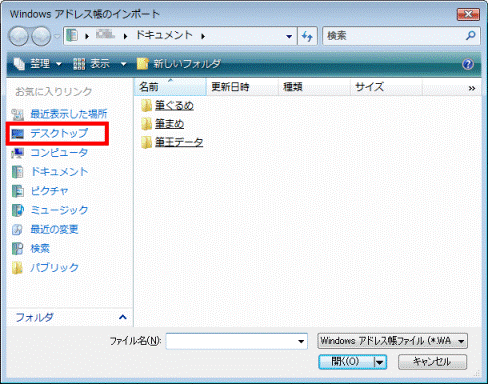Click the デスクトップ monitor icon

click(x=17, y=134)
